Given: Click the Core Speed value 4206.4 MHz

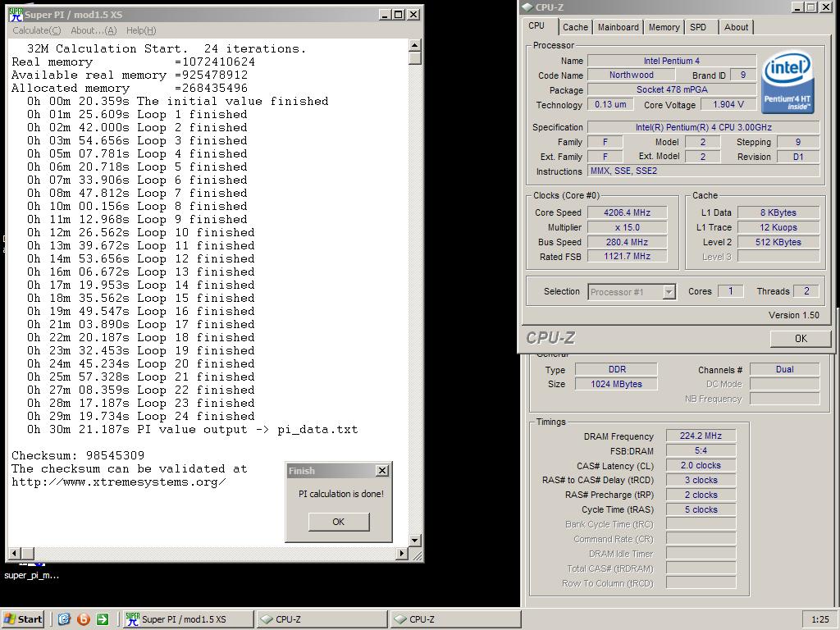Looking at the screenshot, I should [x=628, y=212].
